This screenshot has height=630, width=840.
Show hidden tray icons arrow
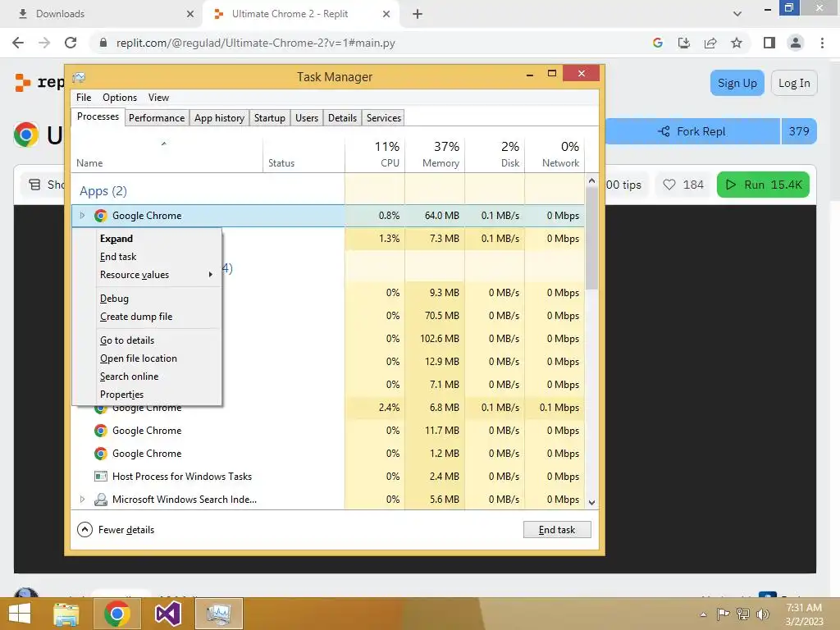point(703,614)
